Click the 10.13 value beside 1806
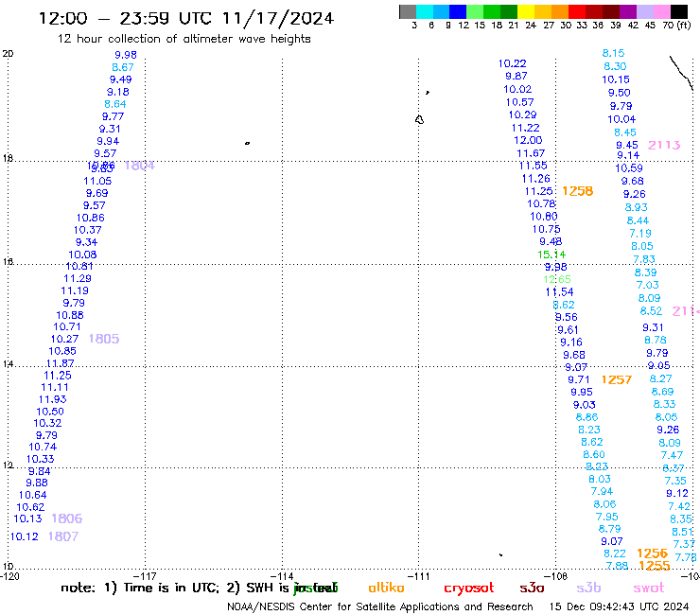This screenshot has width=700, height=615. [x=27, y=518]
